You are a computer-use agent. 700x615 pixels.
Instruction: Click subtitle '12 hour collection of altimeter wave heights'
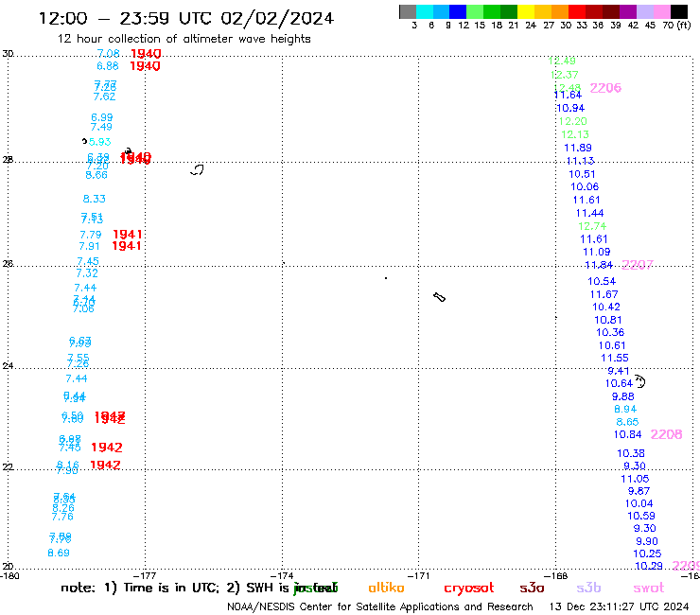(184, 39)
